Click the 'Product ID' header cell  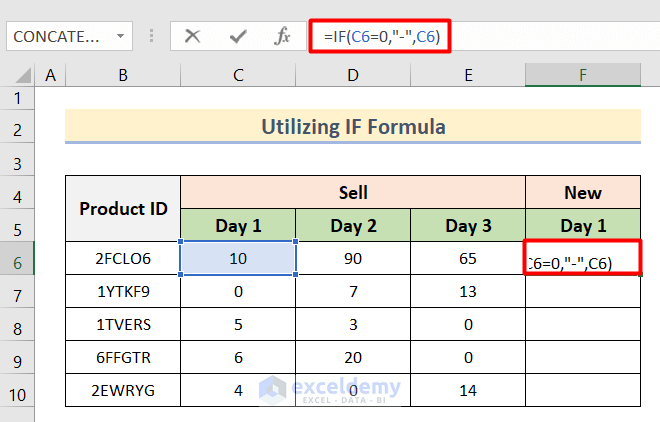(123, 208)
